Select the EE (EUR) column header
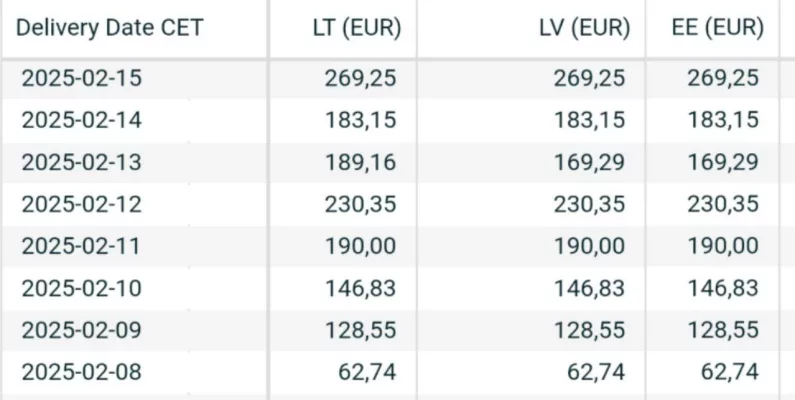This screenshot has height=400, width=795. coord(718,28)
